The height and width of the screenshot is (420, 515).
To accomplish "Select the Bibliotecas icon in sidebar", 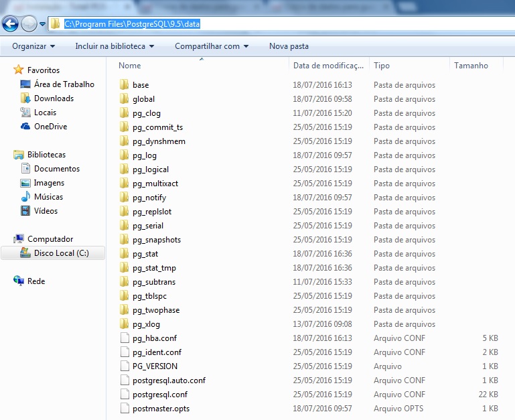I will [x=19, y=155].
